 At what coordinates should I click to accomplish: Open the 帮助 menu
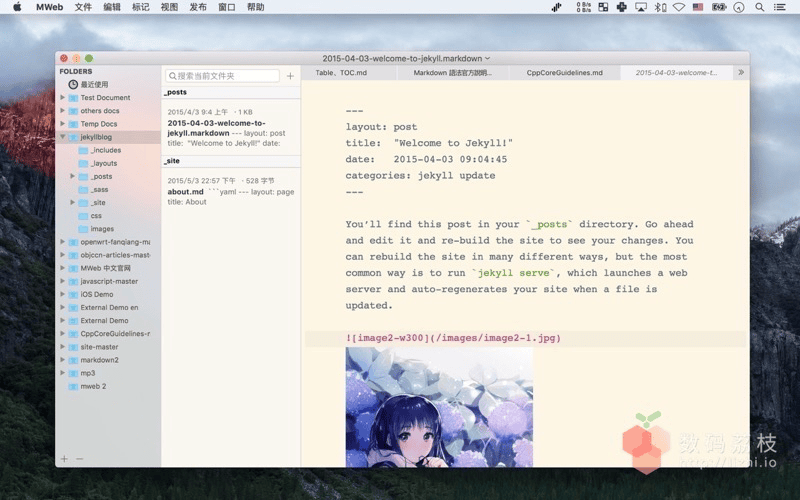point(255,7)
